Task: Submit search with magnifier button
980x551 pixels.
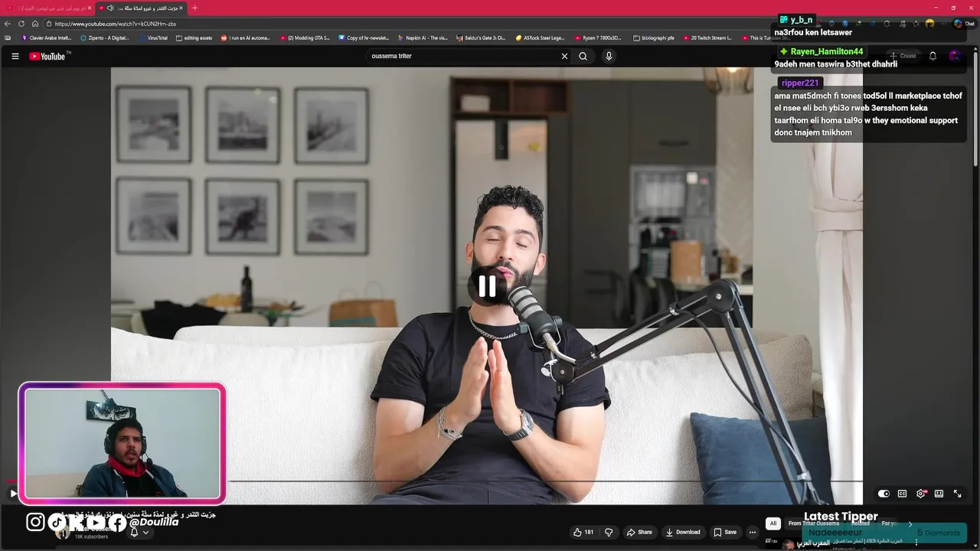Action: pyautogui.click(x=583, y=56)
